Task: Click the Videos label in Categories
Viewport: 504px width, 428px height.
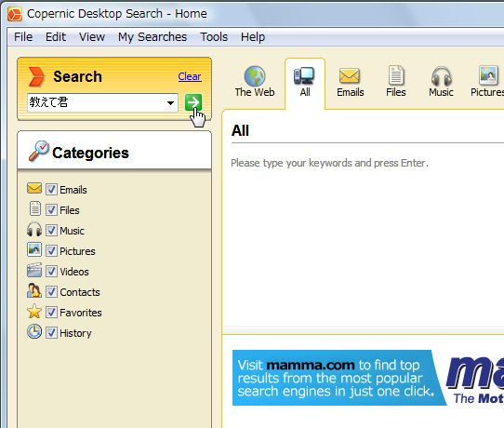Action: [x=74, y=272]
